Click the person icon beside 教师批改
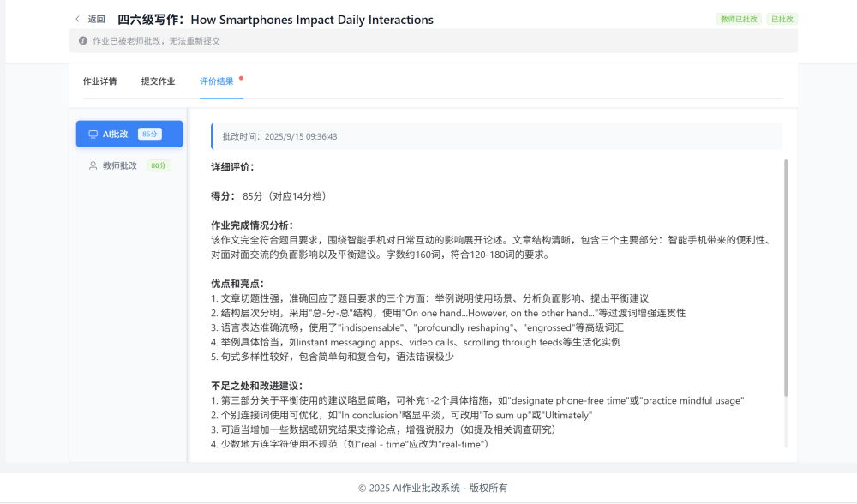This screenshot has width=857, height=504. point(93,165)
